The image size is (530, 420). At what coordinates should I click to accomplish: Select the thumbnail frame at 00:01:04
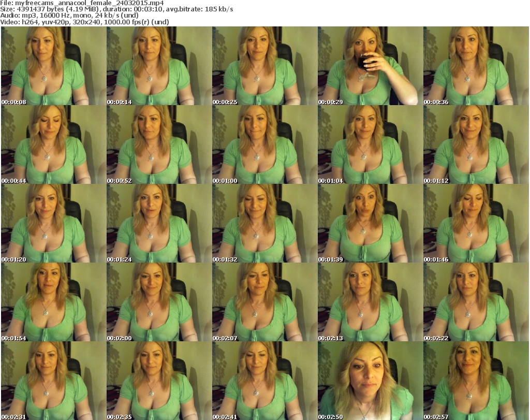(371, 144)
